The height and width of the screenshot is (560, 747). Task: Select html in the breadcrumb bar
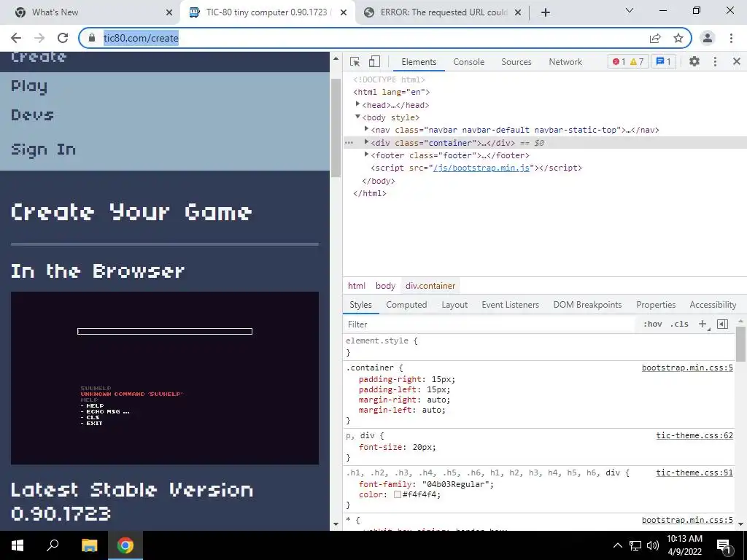(x=356, y=286)
